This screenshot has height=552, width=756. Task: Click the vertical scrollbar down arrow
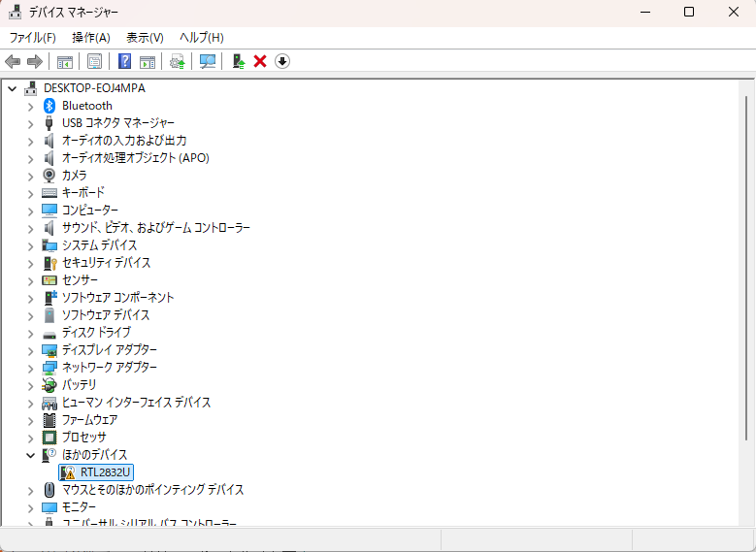click(x=747, y=520)
